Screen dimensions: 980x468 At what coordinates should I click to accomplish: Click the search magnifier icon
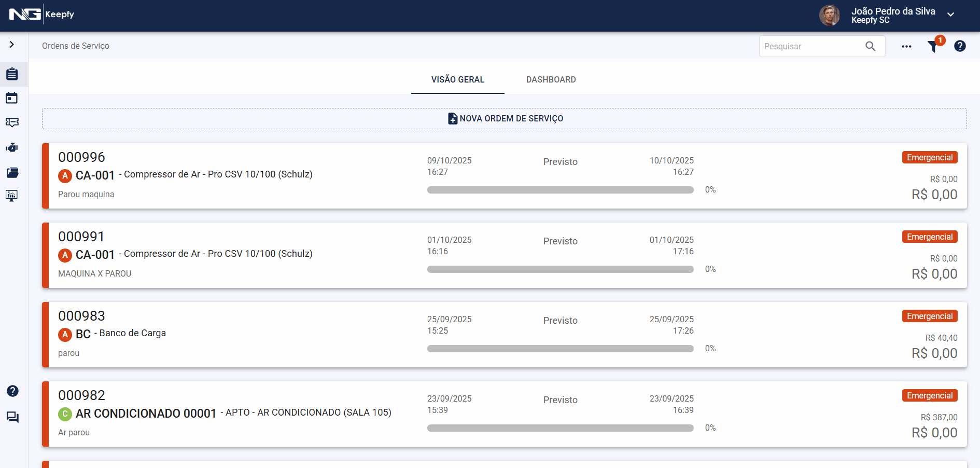(871, 46)
